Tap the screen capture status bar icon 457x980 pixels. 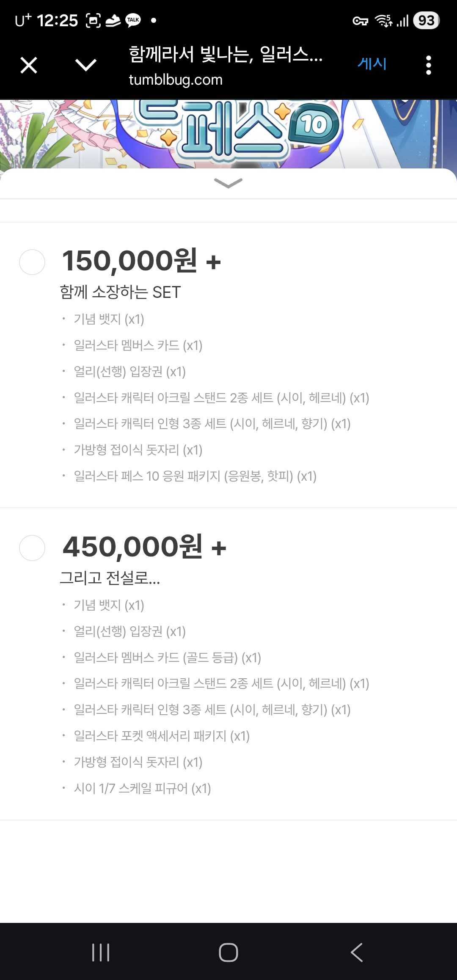click(93, 20)
